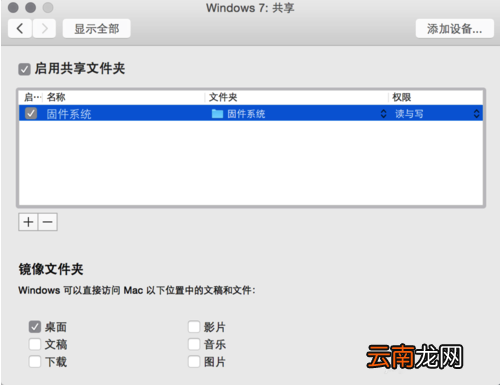Go forward with the right arrow button
The image size is (500, 385).
click(44, 29)
